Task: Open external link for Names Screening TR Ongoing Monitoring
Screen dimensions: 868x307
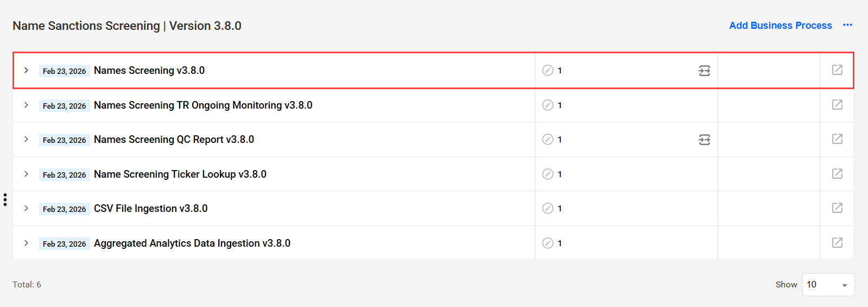Action: coord(837,104)
